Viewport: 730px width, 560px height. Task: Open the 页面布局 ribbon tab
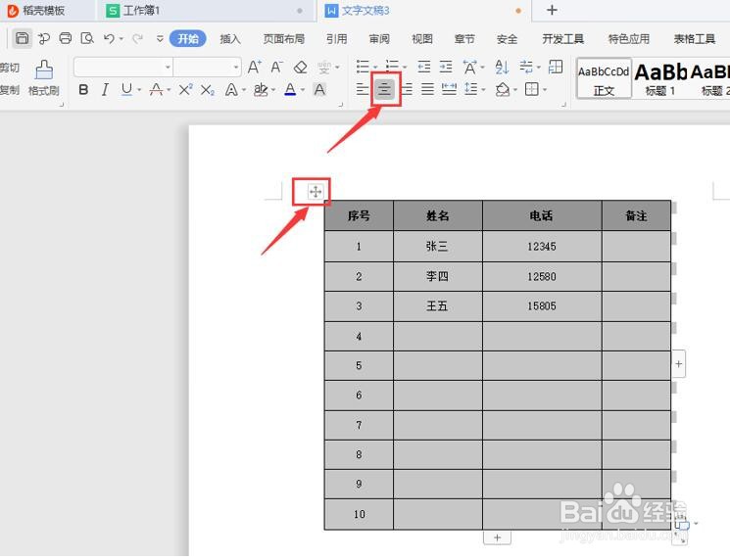point(284,39)
